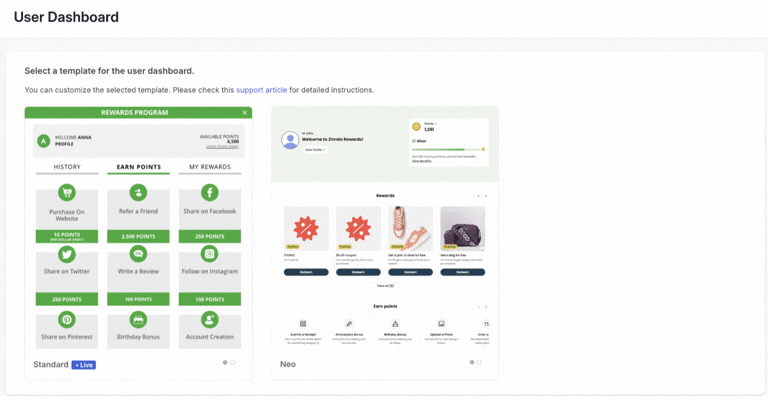Open the Check Points Expiry link

pyautogui.click(x=222, y=146)
